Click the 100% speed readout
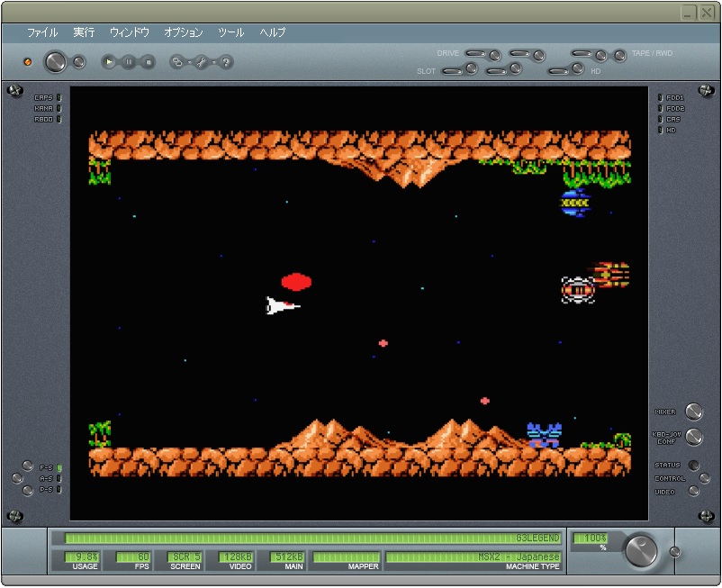This screenshot has width=722, height=588. click(591, 538)
